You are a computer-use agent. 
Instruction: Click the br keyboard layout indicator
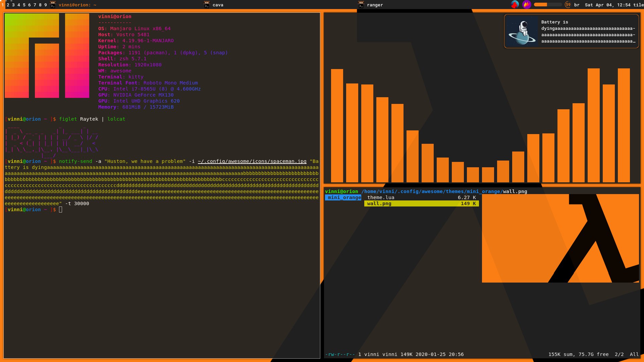577,5
